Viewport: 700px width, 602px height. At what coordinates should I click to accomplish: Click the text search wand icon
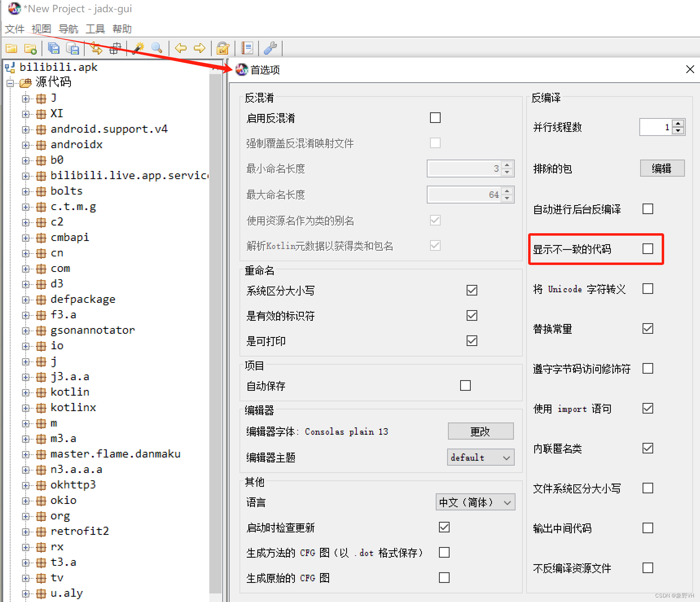coord(139,48)
